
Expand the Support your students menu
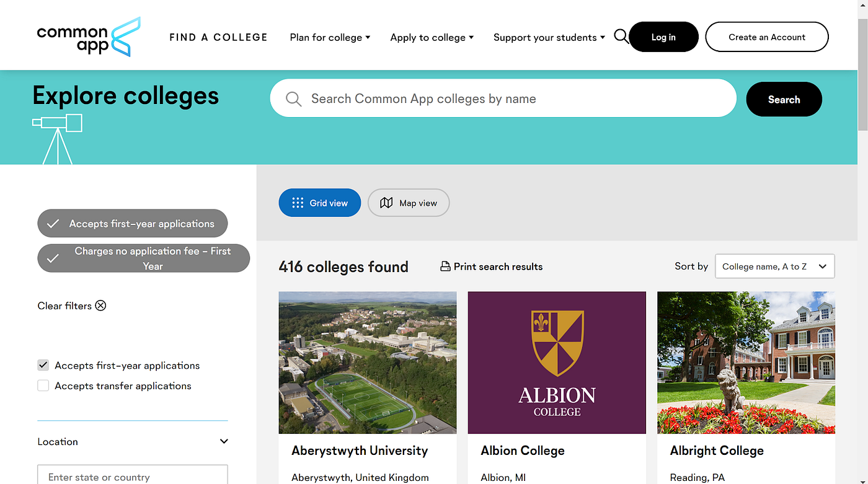point(549,37)
